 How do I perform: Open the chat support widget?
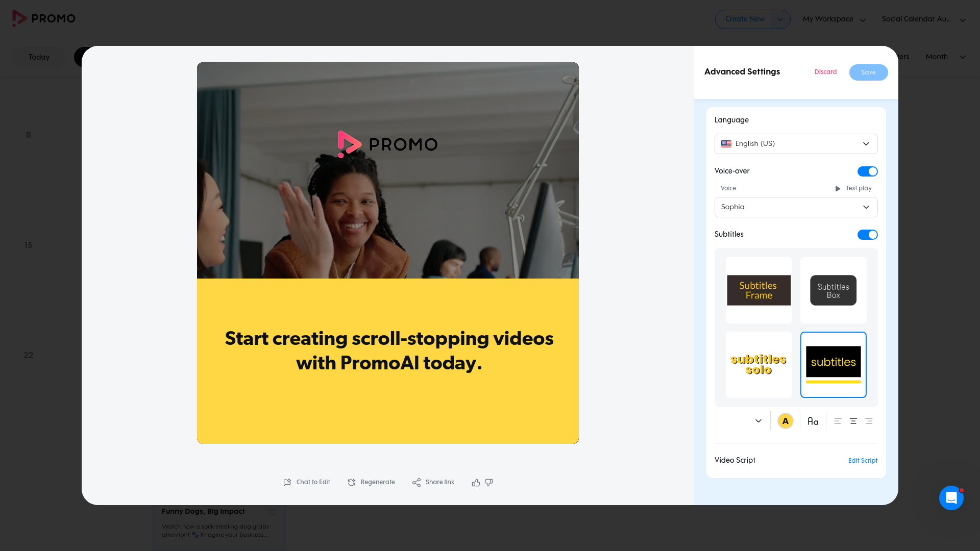[x=951, y=497]
